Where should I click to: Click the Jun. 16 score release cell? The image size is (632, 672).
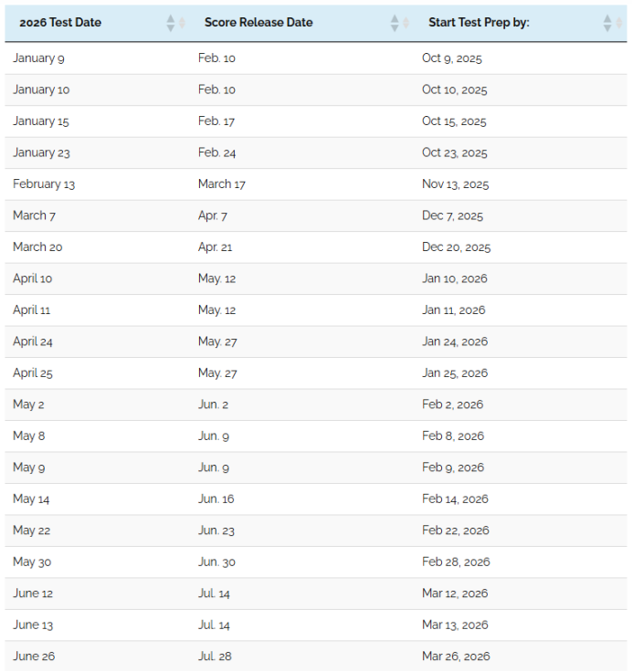pyautogui.click(x=216, y=499)
